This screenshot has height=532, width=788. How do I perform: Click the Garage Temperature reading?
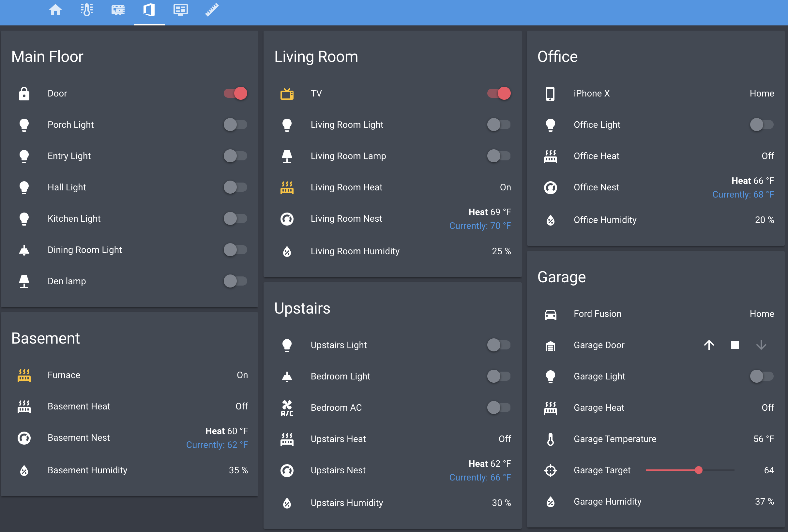coord(763,439)
